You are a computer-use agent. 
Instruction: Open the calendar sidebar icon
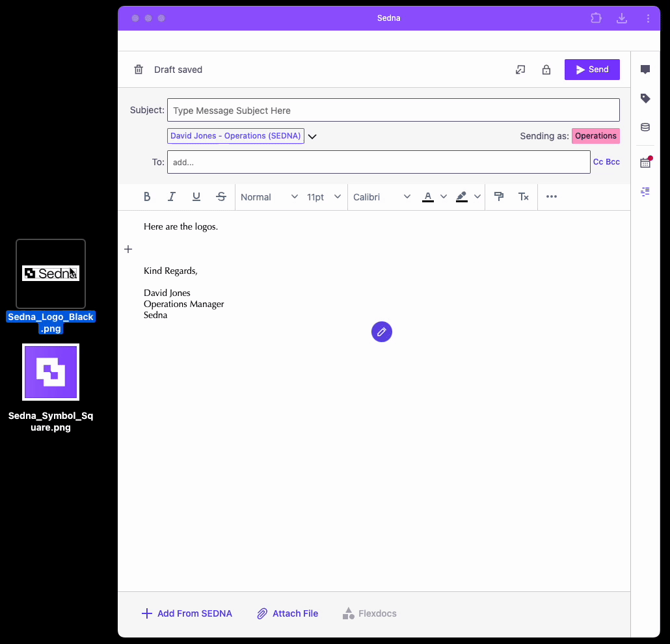click(645, 162)
